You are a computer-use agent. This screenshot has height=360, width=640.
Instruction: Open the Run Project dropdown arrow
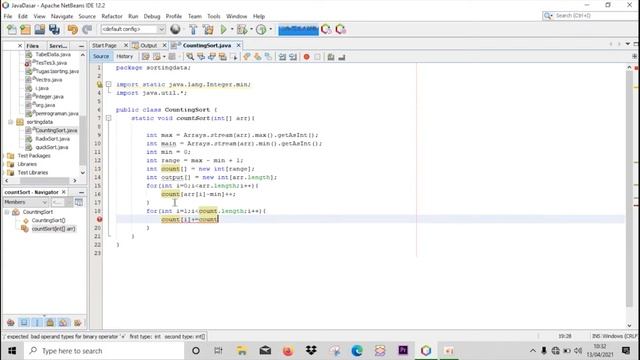point(232,29)
